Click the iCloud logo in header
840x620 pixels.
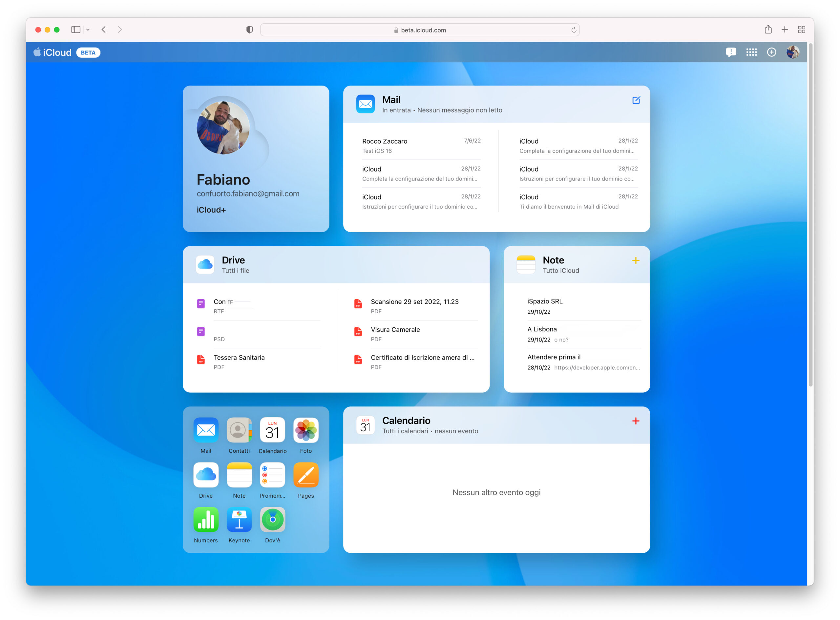coord(52,52)
